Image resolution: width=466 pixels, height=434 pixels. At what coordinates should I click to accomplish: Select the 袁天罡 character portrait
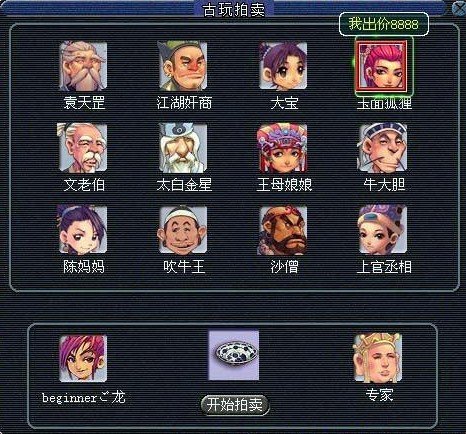point(83,66)
